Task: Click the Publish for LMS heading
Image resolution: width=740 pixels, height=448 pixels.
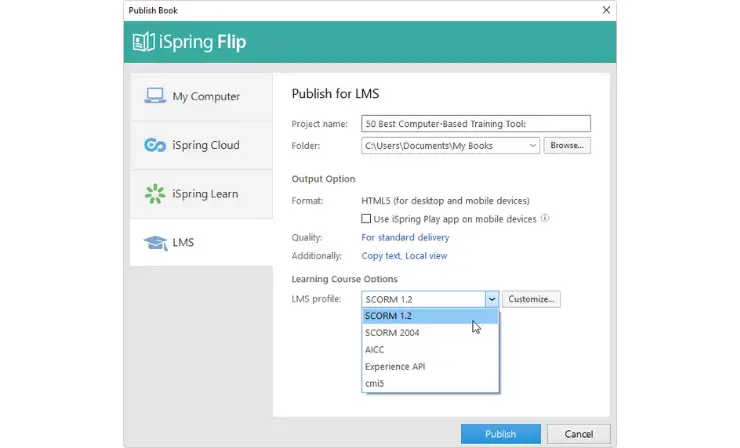Action: click(335, 93)
